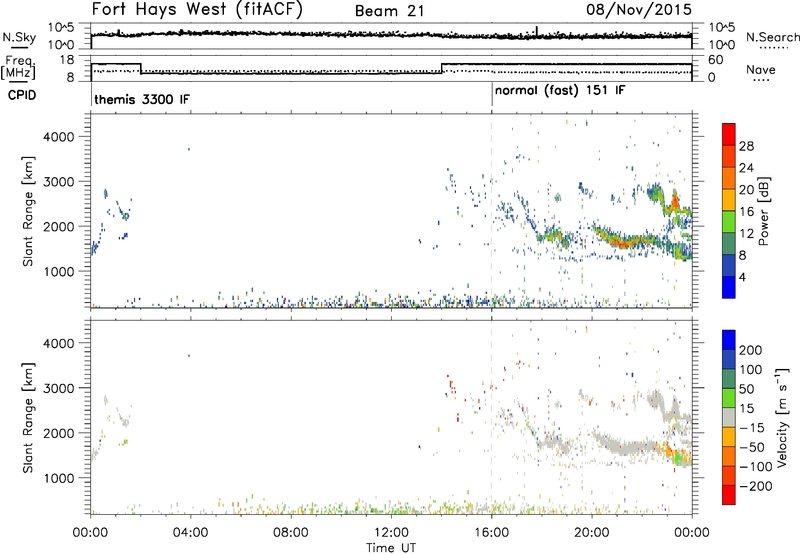Click the '1000' tick on the velocity panel
The width and height of the screenshot is (800, 554).
point(58,478)
